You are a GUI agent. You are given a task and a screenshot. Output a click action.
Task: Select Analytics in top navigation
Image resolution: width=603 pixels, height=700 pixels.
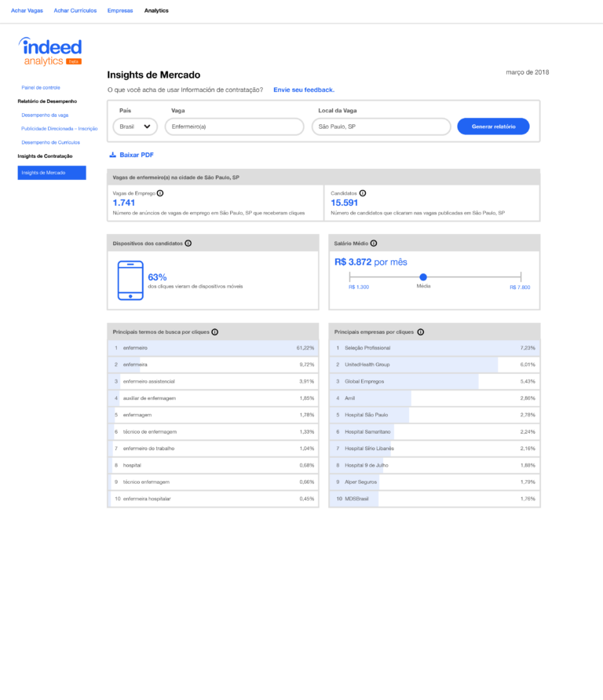[156, 11]
